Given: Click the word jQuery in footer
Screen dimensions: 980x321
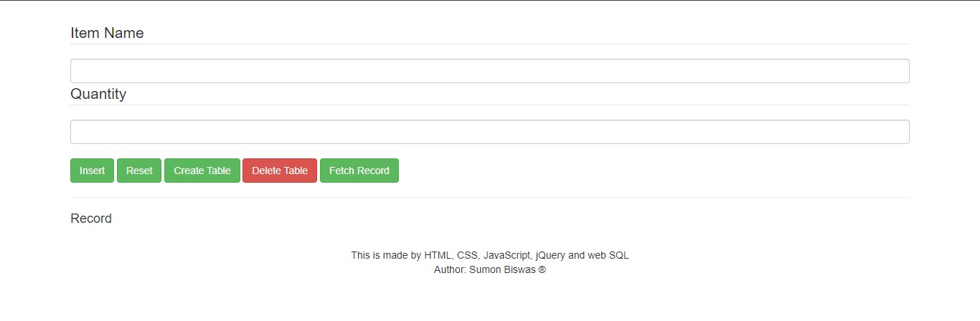Looking at the screenshot, I should tap(550, 255).
